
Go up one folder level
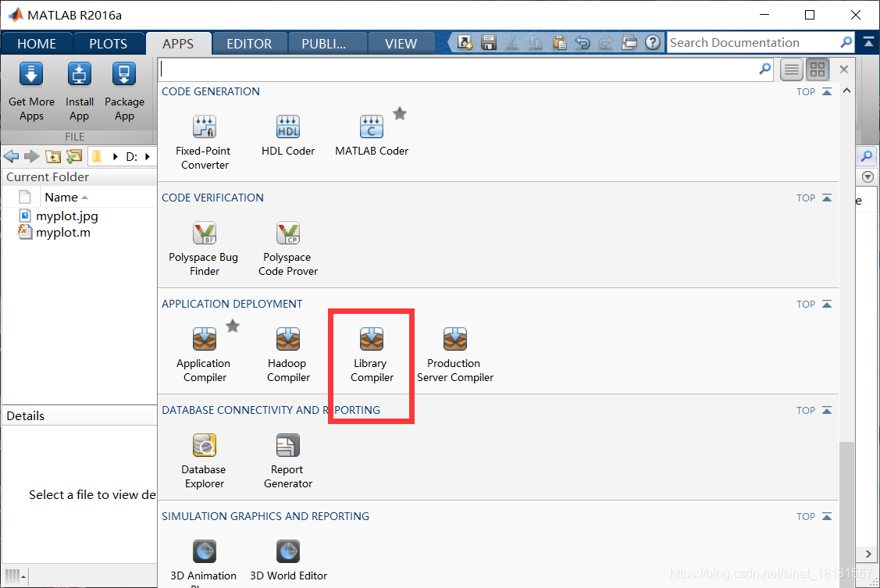click(x=53, y=156)
